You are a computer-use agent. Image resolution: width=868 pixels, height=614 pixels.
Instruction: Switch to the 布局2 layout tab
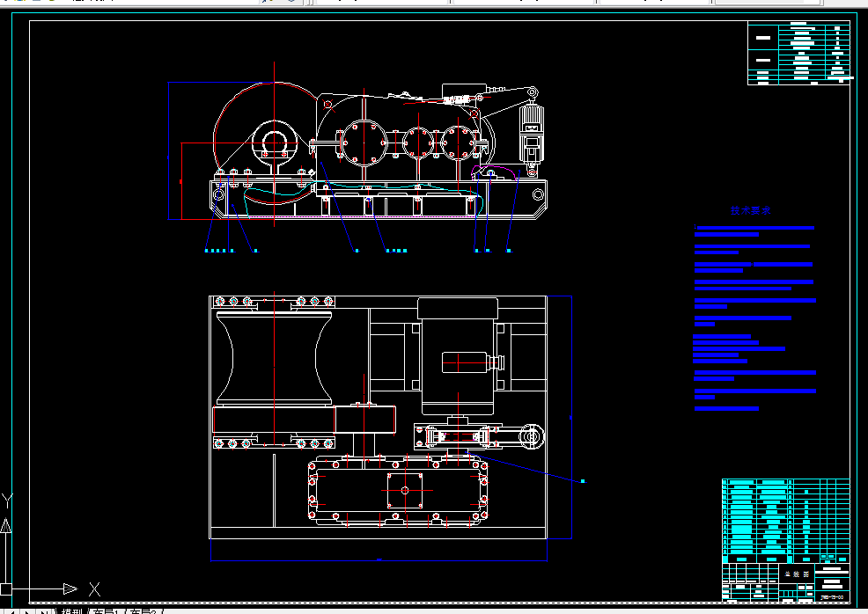coord(143,611)
